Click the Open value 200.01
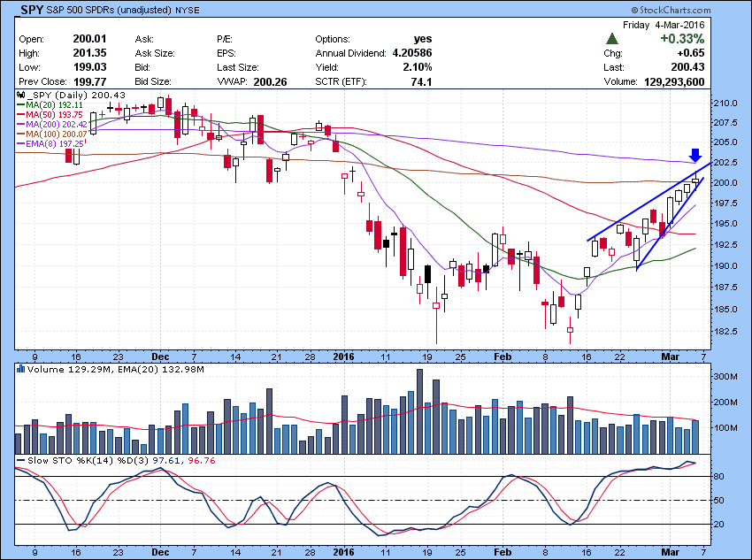752x560 pixels. [x=89, y=39]
